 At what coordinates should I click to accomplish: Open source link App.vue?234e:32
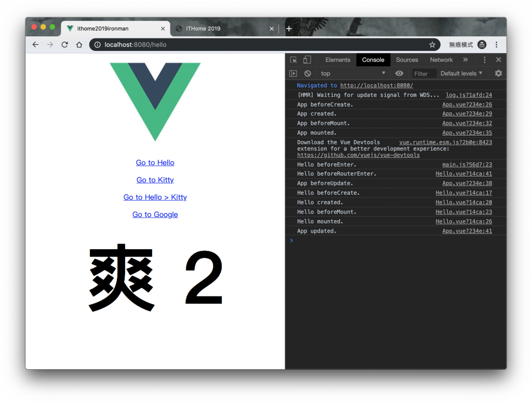467,123
